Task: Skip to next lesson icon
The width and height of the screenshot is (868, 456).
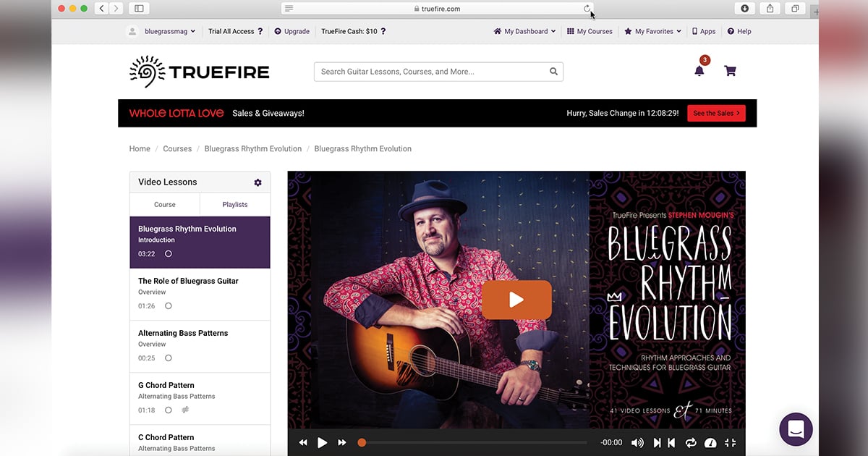Action: pyautogui.click(x=657, y=443)
